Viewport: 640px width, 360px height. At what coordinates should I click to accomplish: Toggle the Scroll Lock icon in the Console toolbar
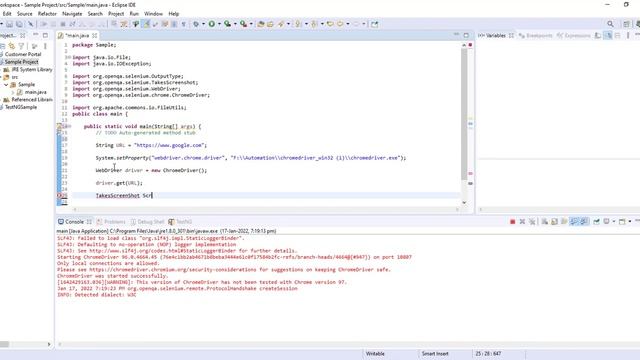[x=554, y=222]
